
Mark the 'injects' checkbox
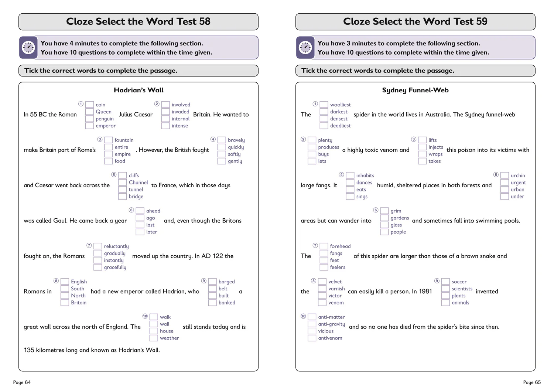pos(423,147)
